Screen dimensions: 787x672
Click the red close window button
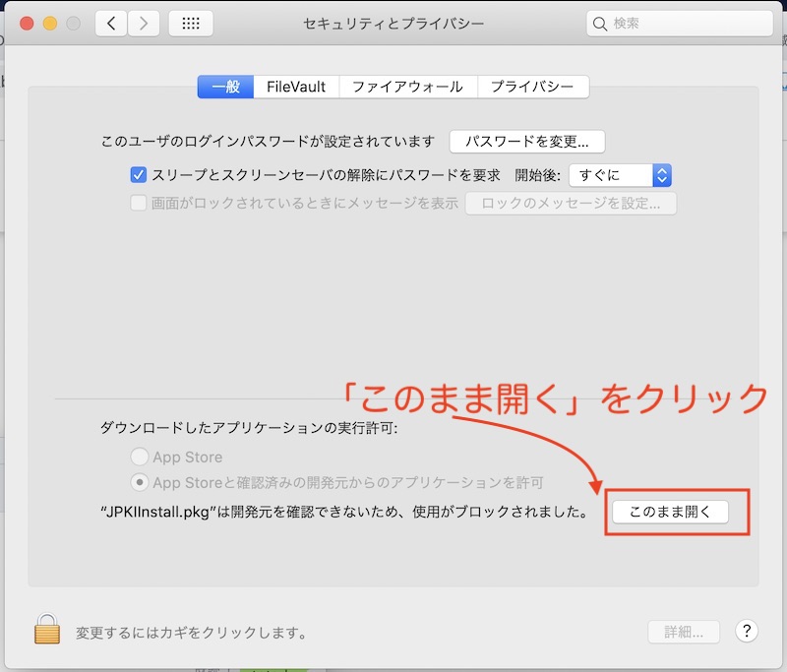click(27, 24)
